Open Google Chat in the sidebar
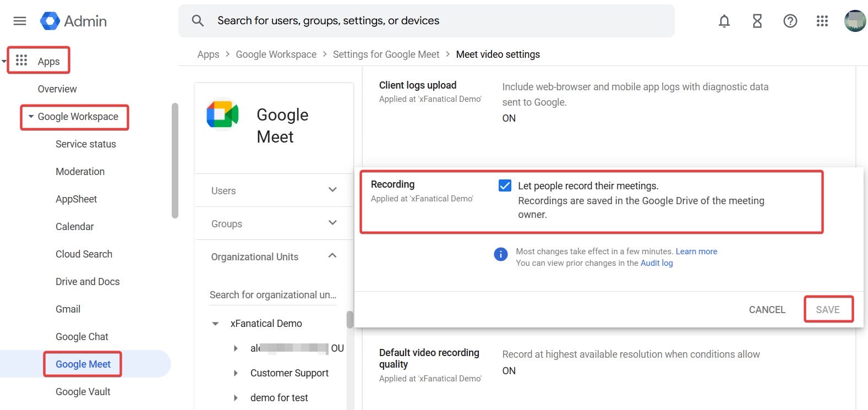 pyautogui.click(x=82, y=337)
